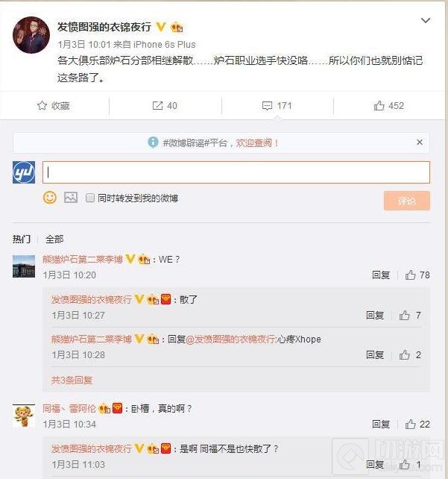Open the post author's avatar thumbnail

pos(31,35)
